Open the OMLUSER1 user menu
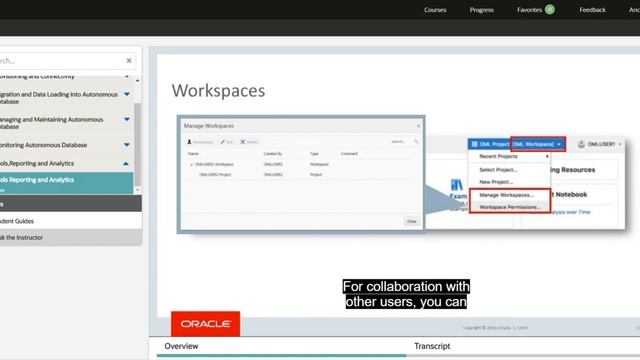 [600, 144]
